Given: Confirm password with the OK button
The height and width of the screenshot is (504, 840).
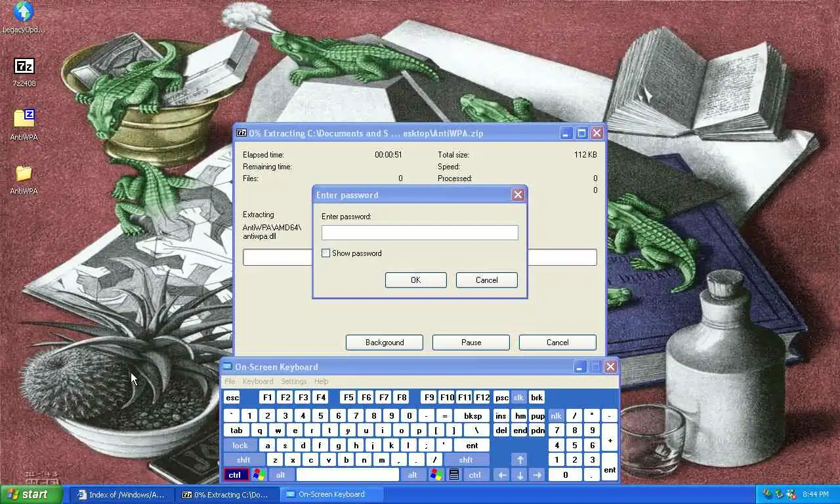Looking at the screenshot, I should pyautogui.click(x=416, y=280).
